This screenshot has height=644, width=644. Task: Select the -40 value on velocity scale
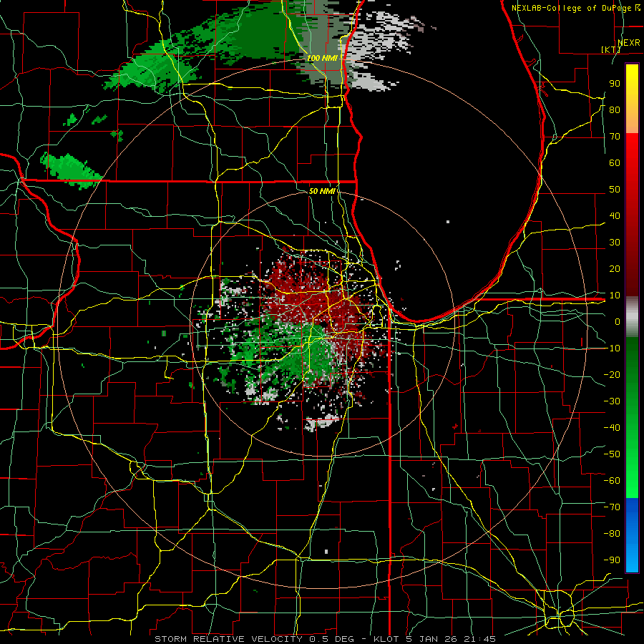pyautogui.click(x=612, y=428)
